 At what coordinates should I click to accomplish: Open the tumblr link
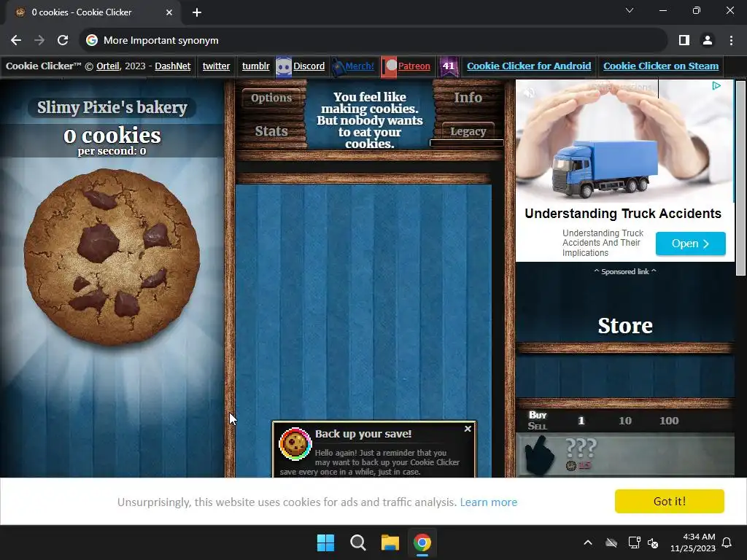click(256, 66)
